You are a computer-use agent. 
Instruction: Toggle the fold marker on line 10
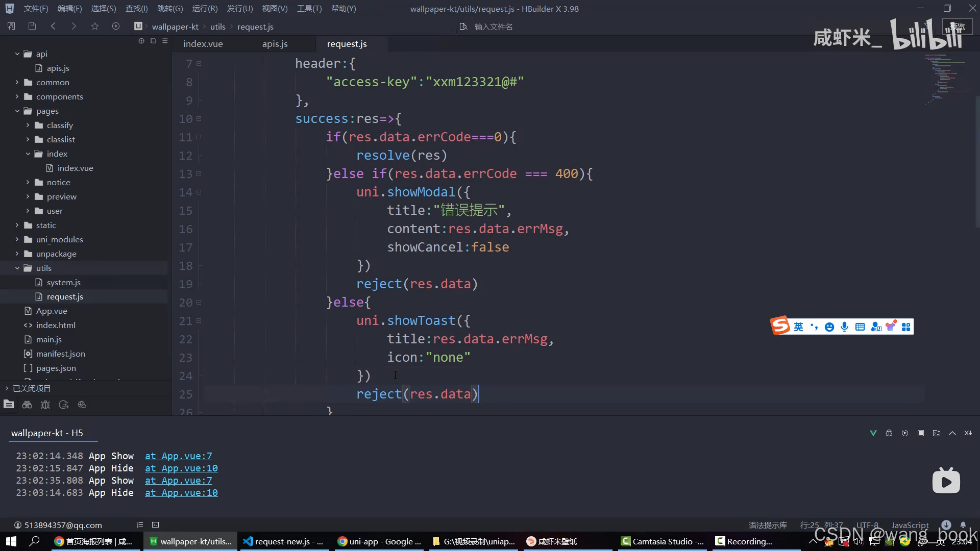199,119
